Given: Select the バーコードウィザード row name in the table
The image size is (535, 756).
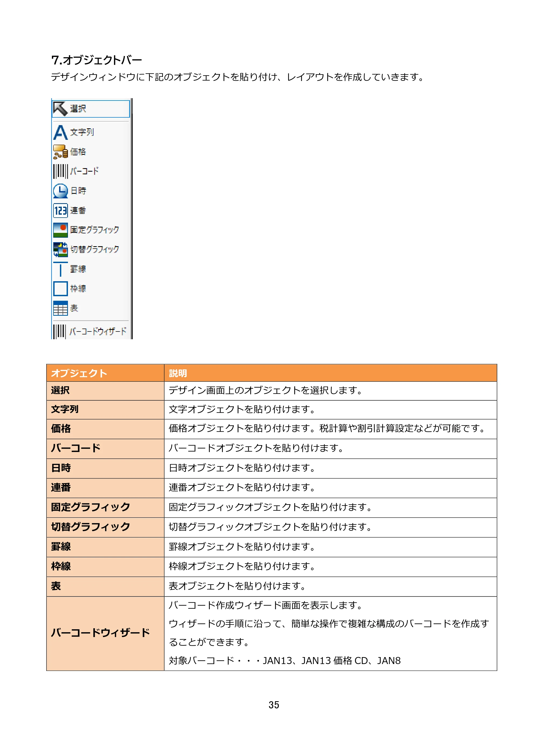Looking at the screenshot, I should 101,633.
